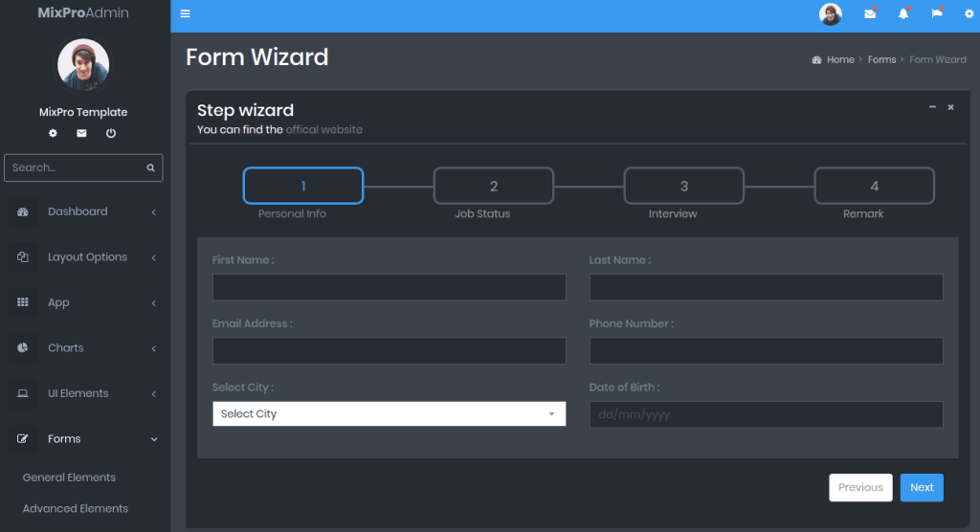This screenshot has width=980, height=532.
Task: Go to Forms breadcrumb link
Action: pyautogui.click(x=881, y=60)
